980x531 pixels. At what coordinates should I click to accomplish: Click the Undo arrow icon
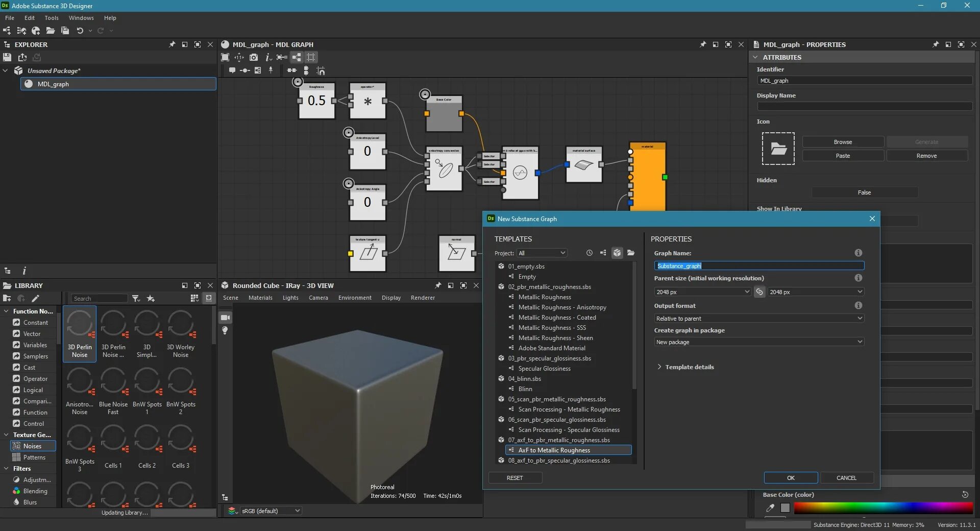click(80, 31)
